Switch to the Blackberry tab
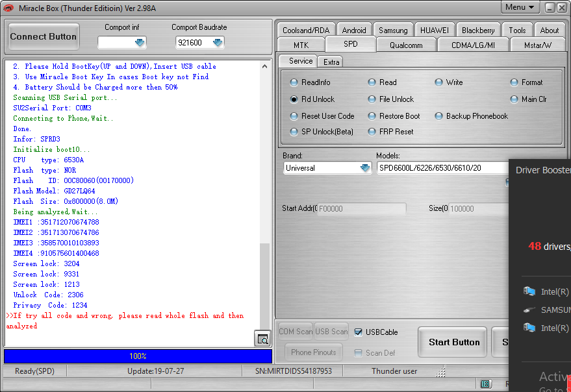The image size is (571, 392). pyautogui.click(x=478, y=31)
